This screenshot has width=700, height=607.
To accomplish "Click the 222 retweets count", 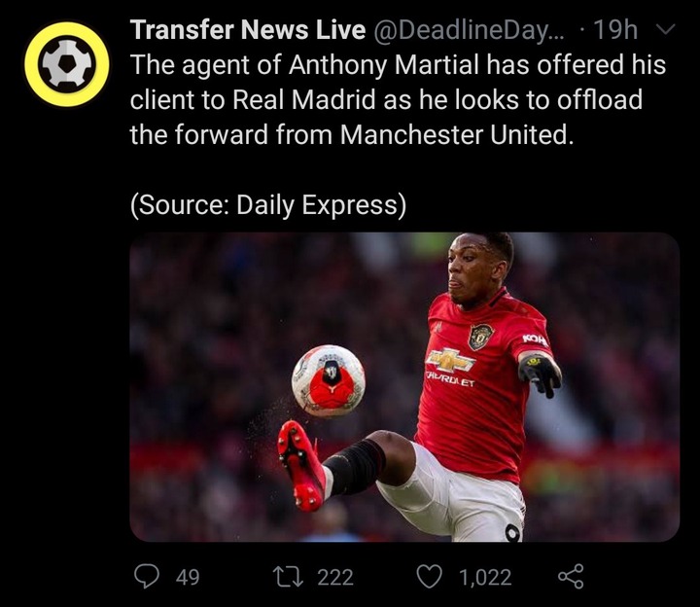I will pyautogui.click(x=335, y=577).
